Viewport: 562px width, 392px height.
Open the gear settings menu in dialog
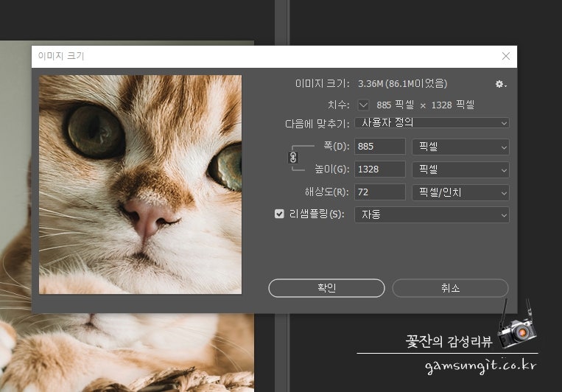coord(501,84)
